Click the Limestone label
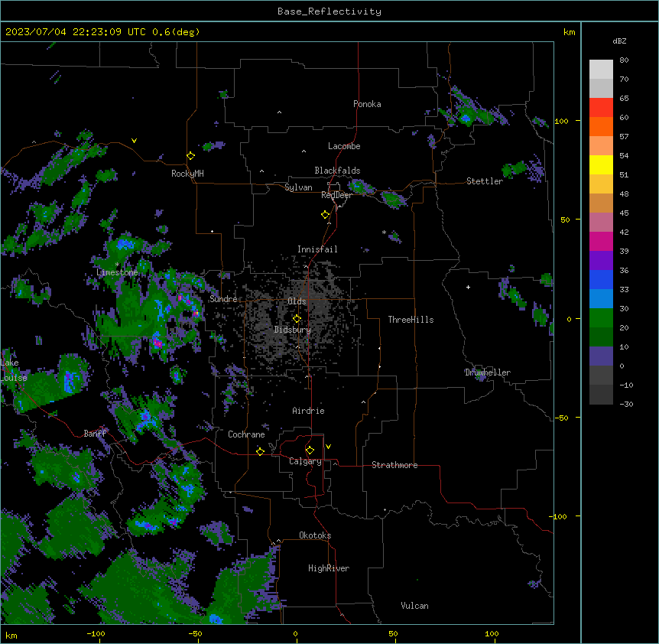The width and height of the screenshot is (659, 644). point(117,272)
